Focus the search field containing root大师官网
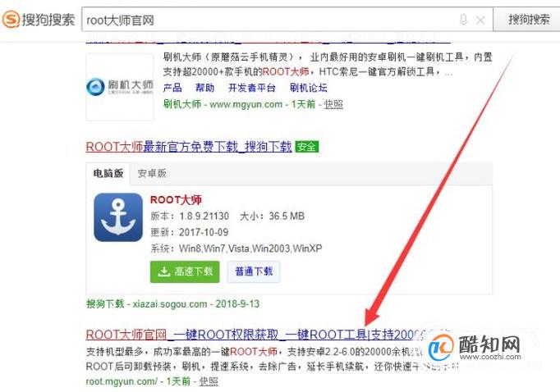Screen dimensions: 560x392 (287, 20)
